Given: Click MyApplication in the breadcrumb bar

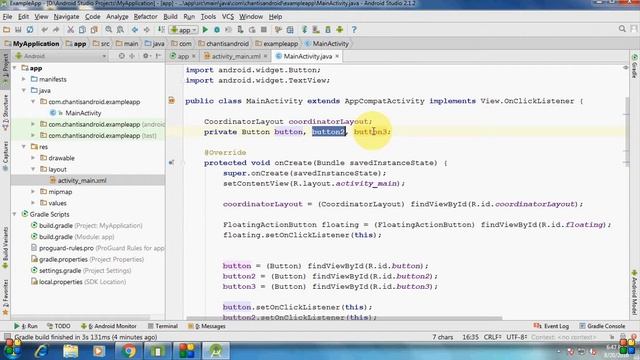Looking at the screenshot, I should tap(36, 43).
